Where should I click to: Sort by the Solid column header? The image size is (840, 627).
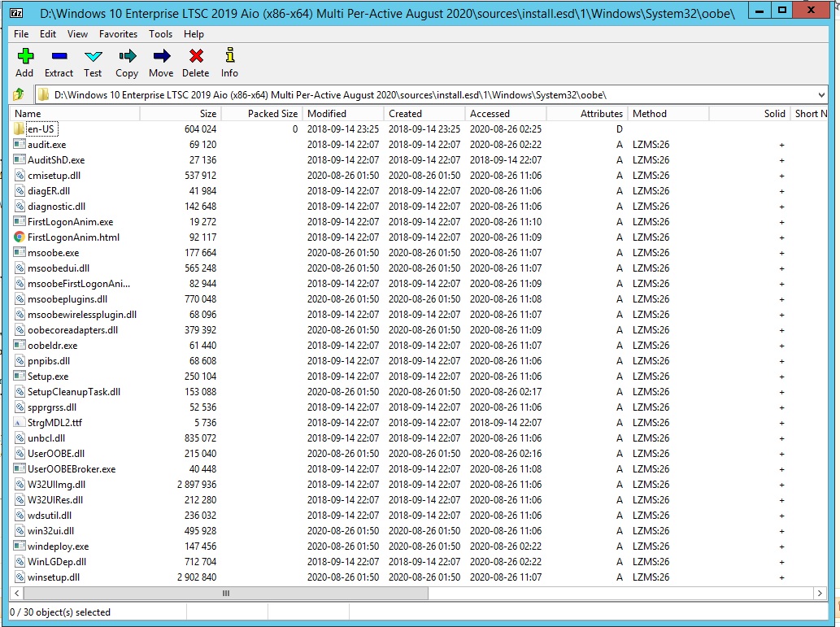coord(750,114)
